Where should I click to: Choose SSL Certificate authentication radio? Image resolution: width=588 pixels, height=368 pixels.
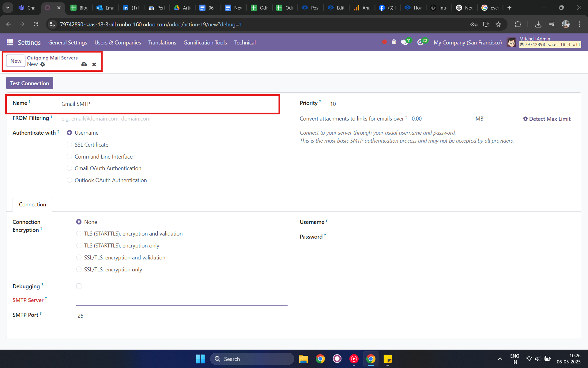[70, 145]
